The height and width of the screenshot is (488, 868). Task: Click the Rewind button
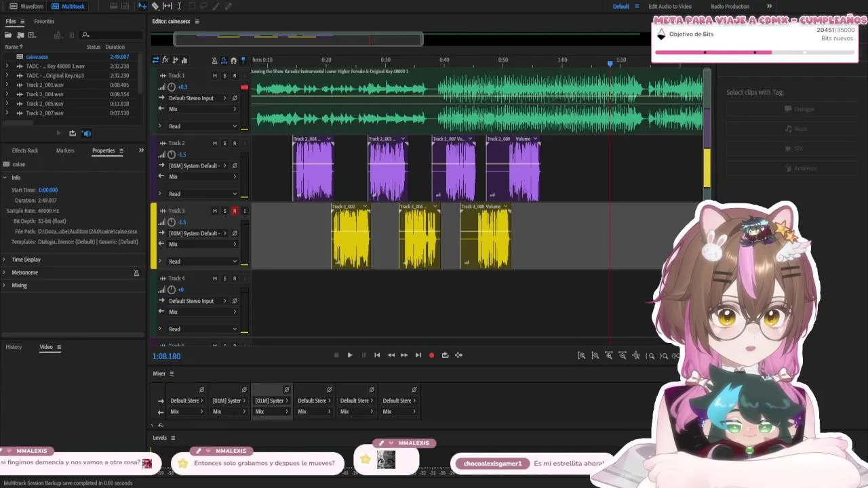tap(391, 355)
